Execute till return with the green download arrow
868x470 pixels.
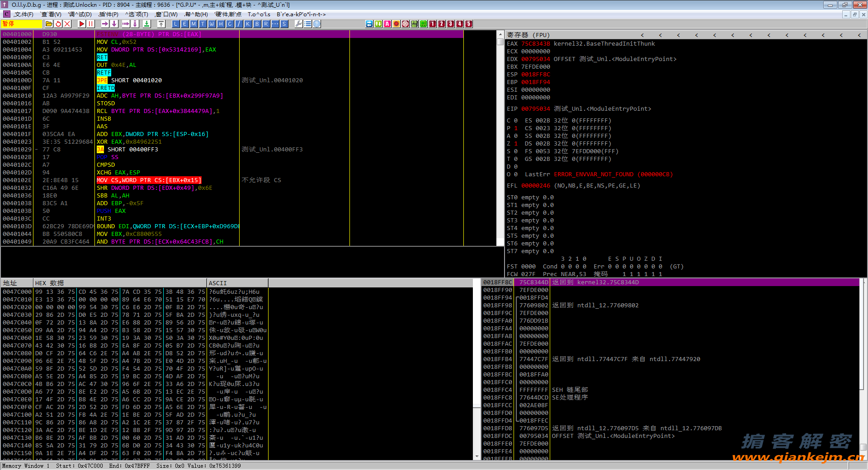coord(146,24)
